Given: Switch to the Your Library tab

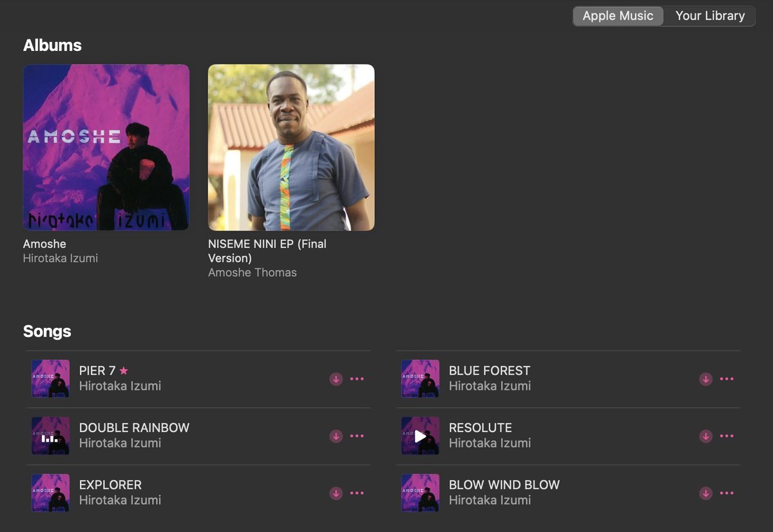Looking at the screenshot, I should 710,16.
